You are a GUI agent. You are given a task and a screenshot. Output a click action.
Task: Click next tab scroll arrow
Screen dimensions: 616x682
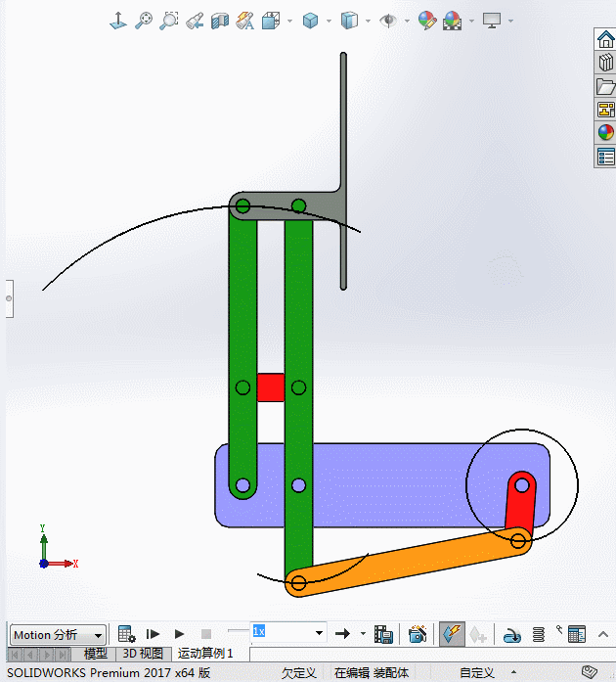[x=47, y=655]
